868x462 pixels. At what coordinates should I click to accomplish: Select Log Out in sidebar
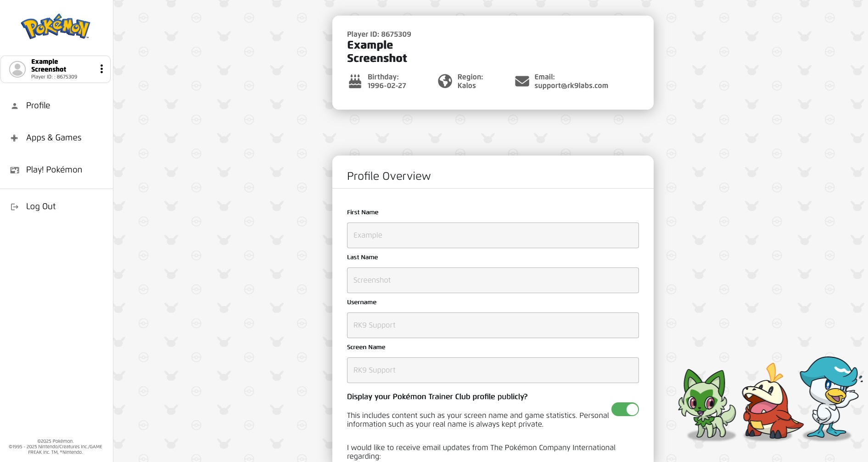[41, 206]
